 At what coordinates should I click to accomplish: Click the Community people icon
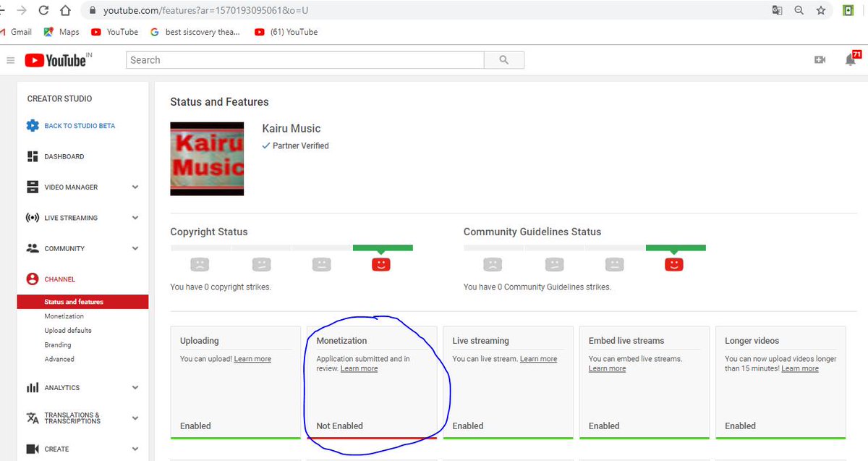click(x=33, y=248)
